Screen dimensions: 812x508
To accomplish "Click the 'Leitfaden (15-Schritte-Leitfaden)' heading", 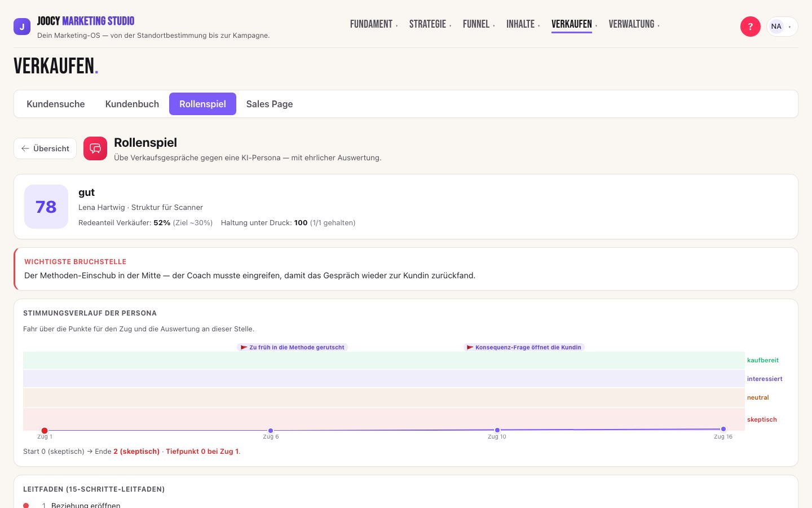I will pyautogui.click(x=94, y=489).
